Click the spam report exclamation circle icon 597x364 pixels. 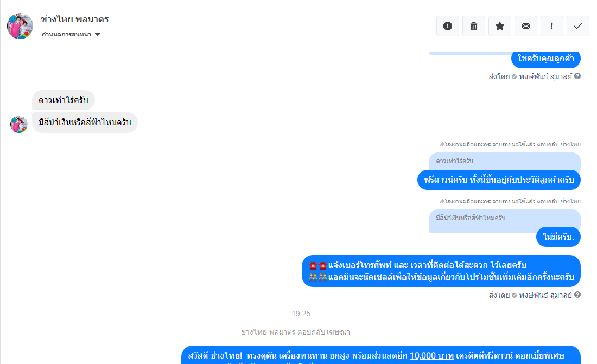click(x=447, y=26)
